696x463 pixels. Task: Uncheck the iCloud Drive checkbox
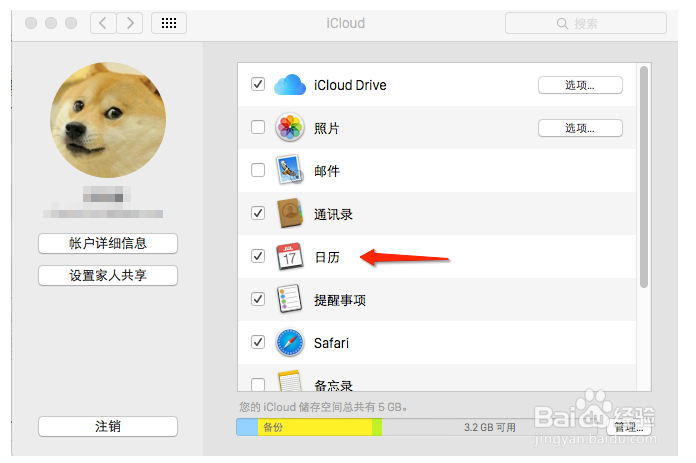258,84
